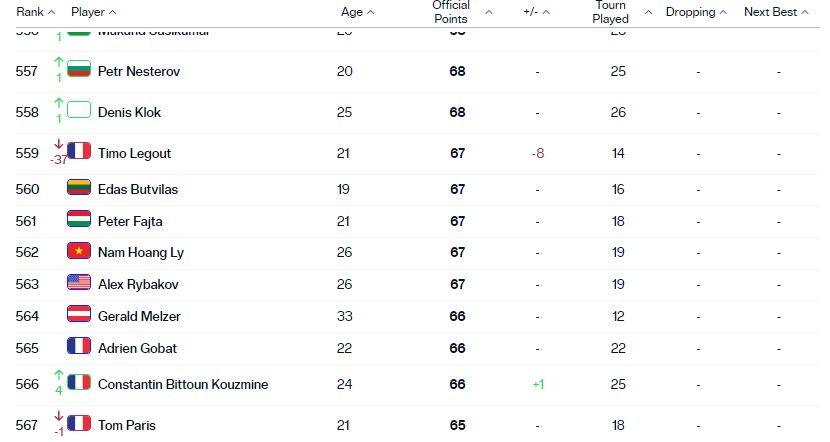Viewport: 830px width, 442px height.
Task: Click the French flag beside Tom Paris
Action: pos(79,423)
